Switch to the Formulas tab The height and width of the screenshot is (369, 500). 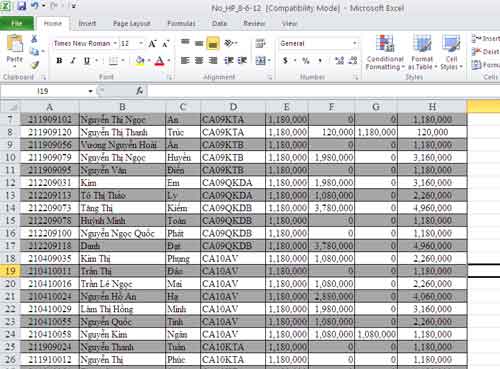(181, 23)
